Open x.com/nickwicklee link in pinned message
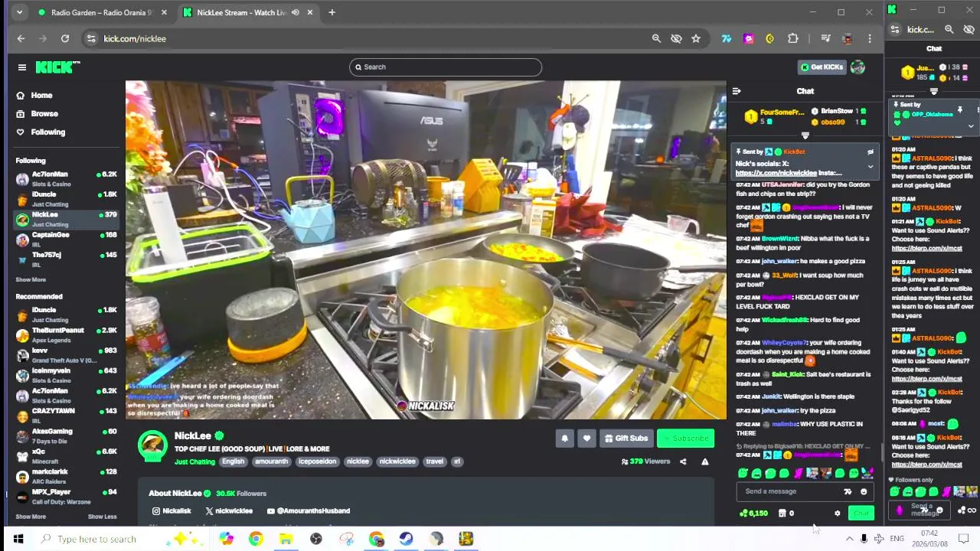The height and width of the screenshot is (551, 980). tap(776, 173)
